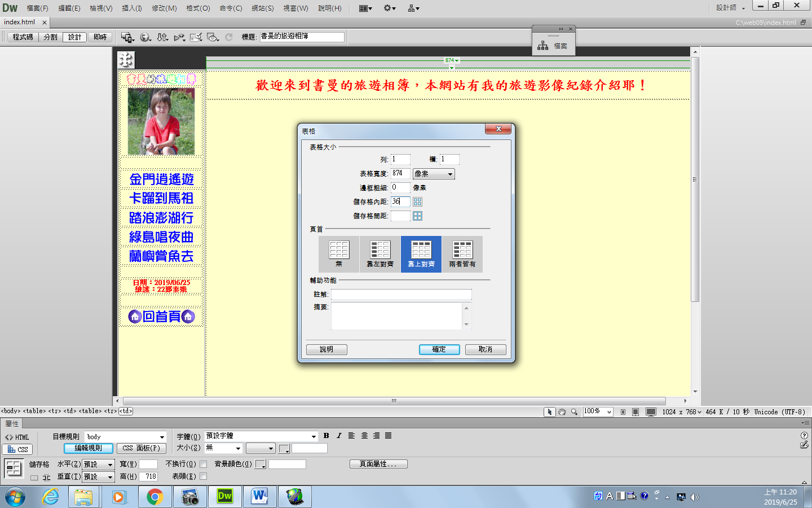Launch Word from the Windows taskbar
Image resolution: width=812 pixels, height=508 pixels.
point(259,497)
